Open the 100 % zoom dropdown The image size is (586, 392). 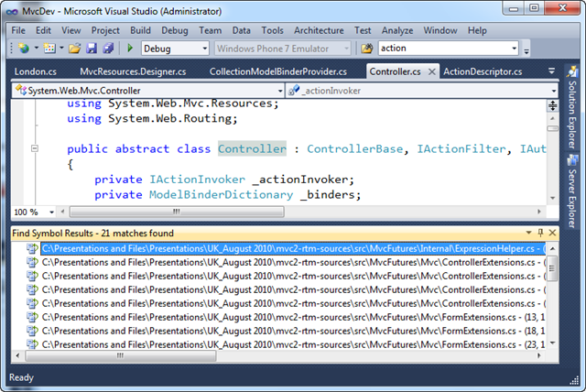click(51, 212)
